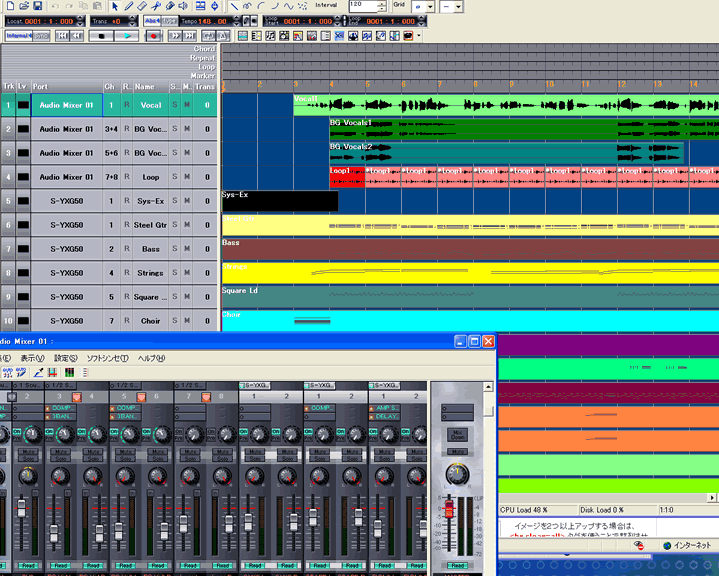Viewport: 719px width, 576px height.
Task: Adjust the Loop End spinner
Action: 422,21
